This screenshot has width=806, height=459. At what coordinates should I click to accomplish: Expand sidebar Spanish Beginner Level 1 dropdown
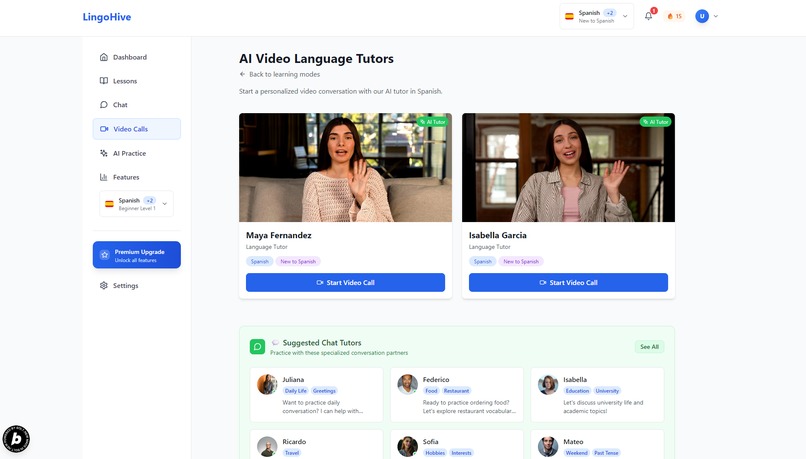pos(136,204)
